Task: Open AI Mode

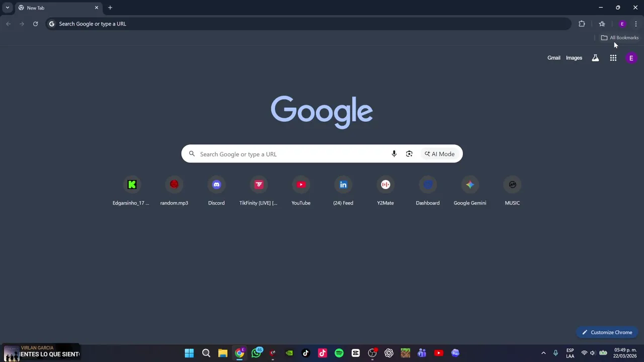Action: click(439, 154)
